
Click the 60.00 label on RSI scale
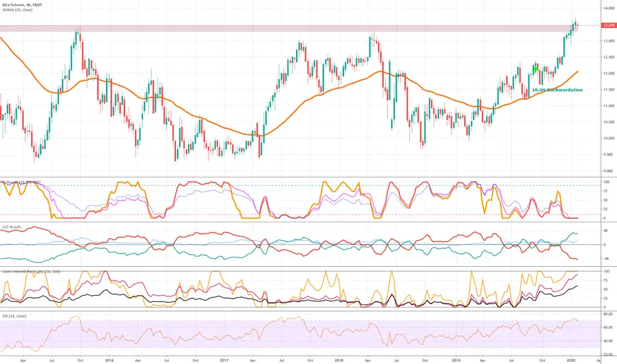click(608, 328)
